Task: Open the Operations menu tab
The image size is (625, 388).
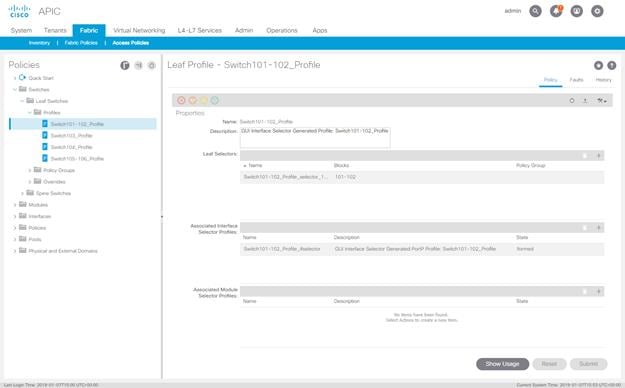Action: pyautogui.click(x=282, y=30)
